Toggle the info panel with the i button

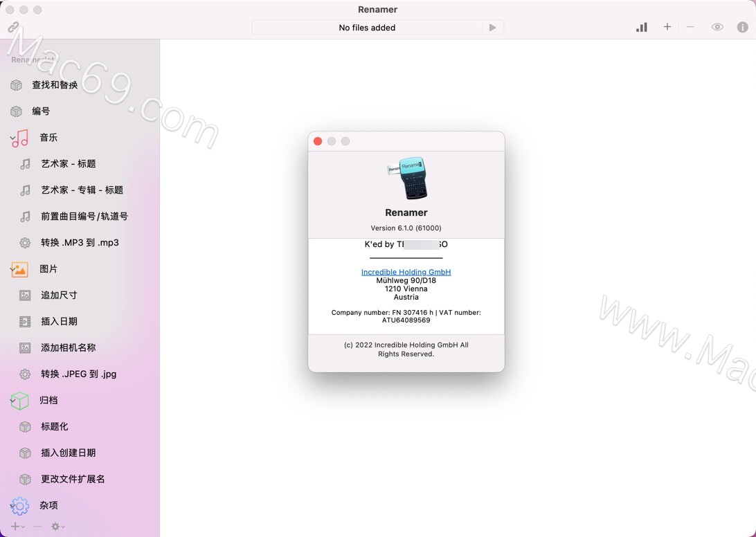742,27
